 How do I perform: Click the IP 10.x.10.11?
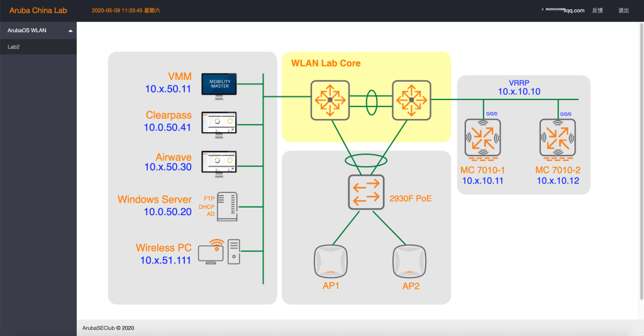pos(482,181)
